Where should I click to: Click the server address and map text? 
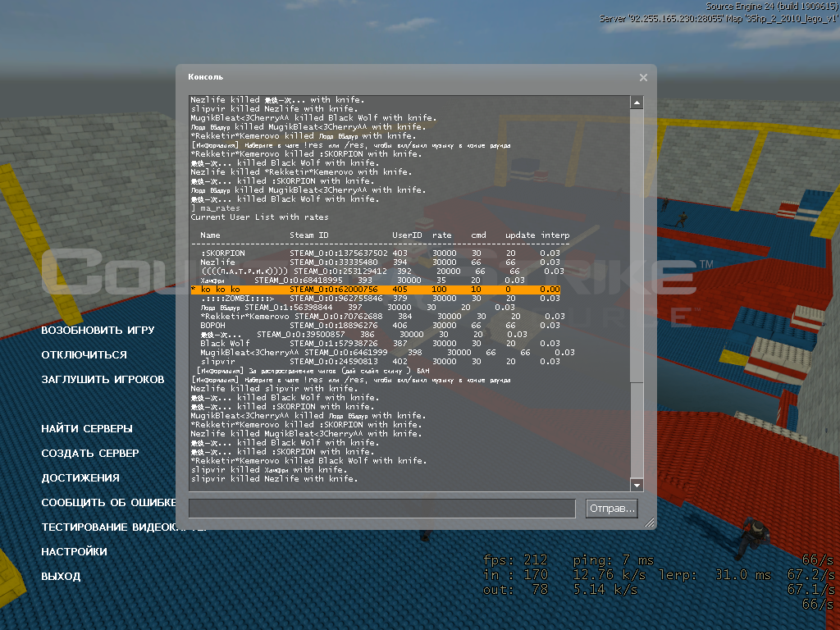point(718,19)
